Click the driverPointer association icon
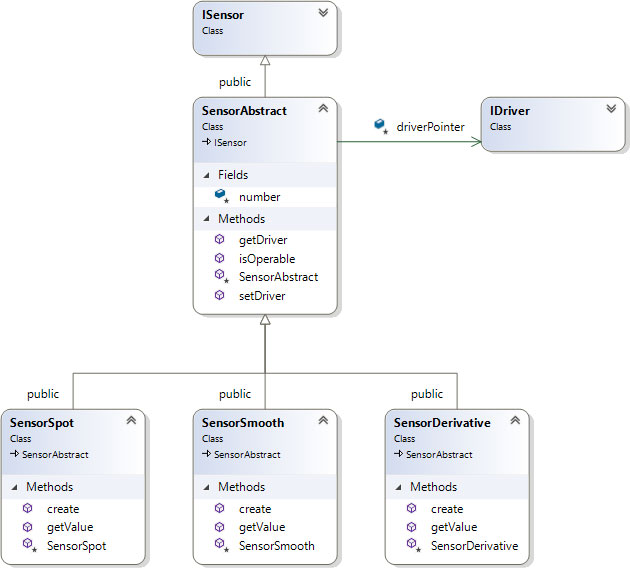The width and height of the screenshot is (630, 568). point(380,125)
